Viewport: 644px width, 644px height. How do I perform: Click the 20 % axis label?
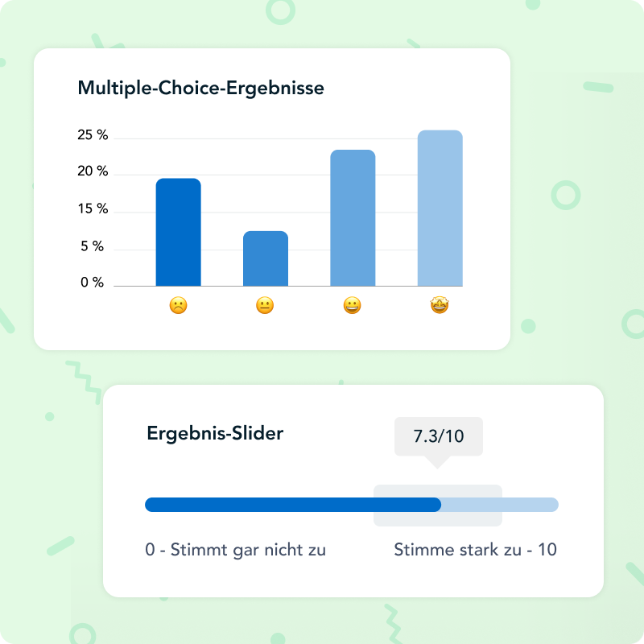pos(93,171)
